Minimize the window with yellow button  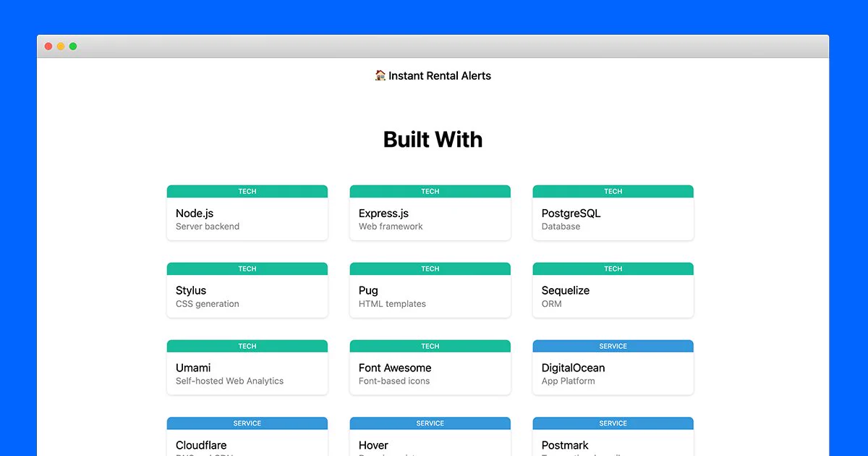61,46
